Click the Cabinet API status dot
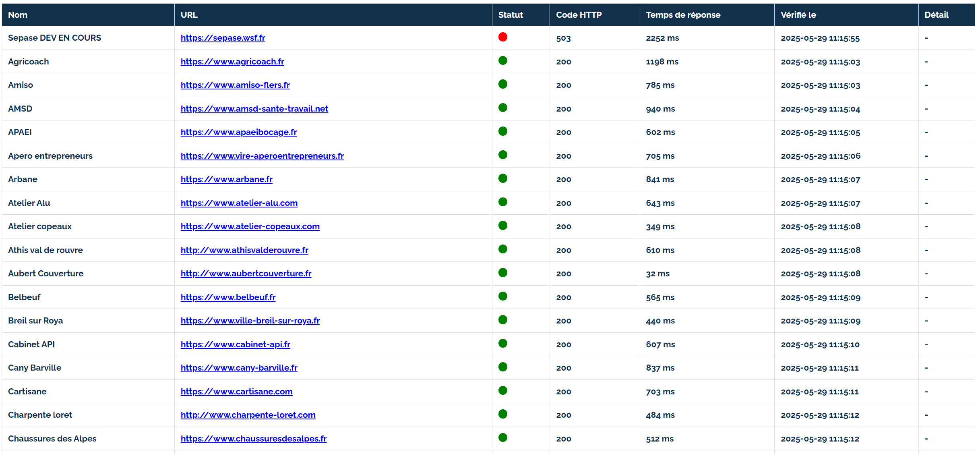 click(503, 343)
